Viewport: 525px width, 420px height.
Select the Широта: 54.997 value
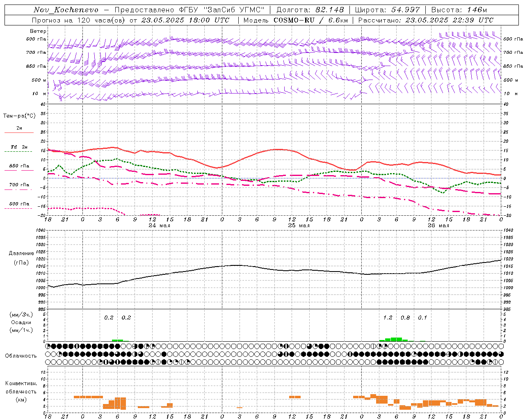[x=388, y=10]
